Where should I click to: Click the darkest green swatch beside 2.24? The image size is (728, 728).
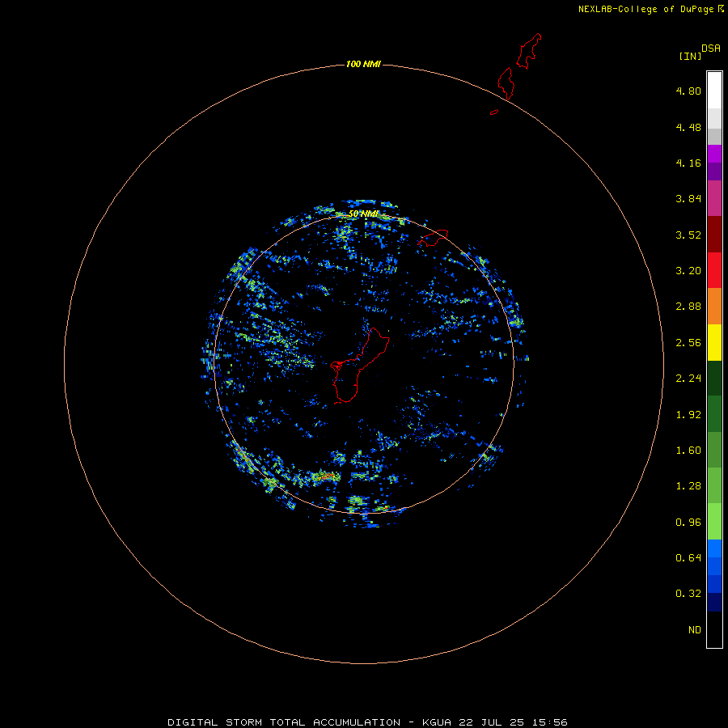point(714,379)
